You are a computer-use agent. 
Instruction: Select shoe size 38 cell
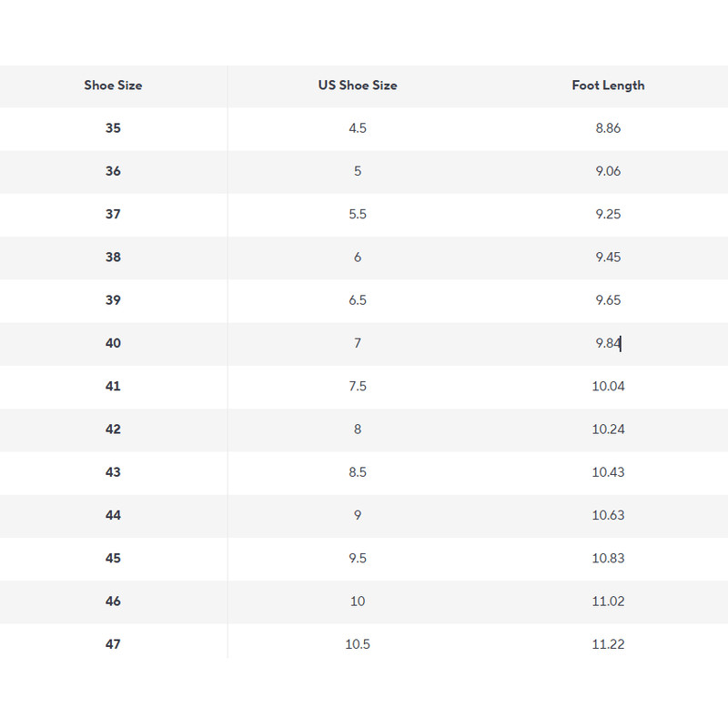[113, 258]
